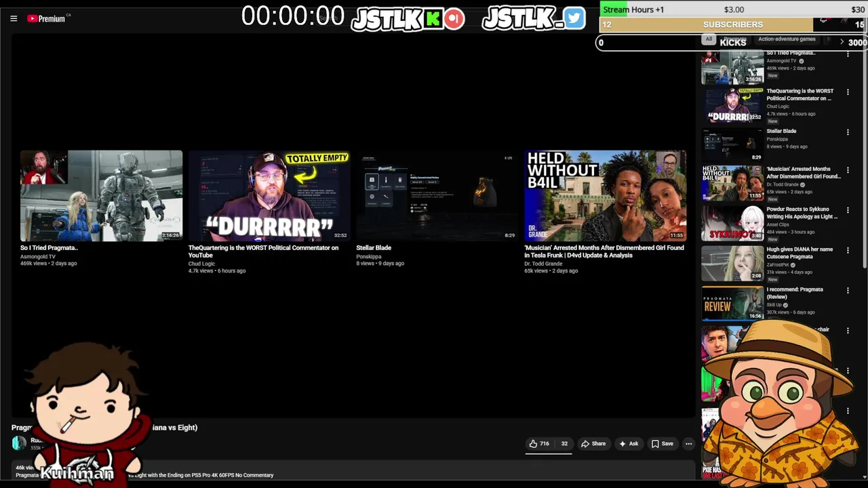Show more filter chips with right chevron

pyautogui.click(x=842, y=42)
